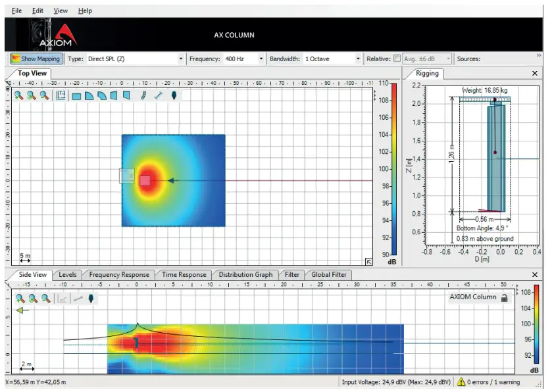Zoom out on the Side View
This screenshot has width=552, height=392.
45,299
